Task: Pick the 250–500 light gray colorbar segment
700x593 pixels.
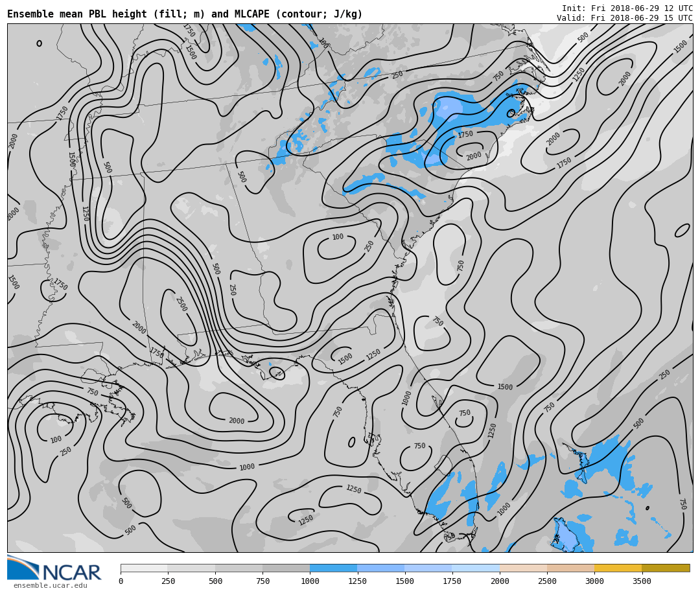Action: pos(191,568)
